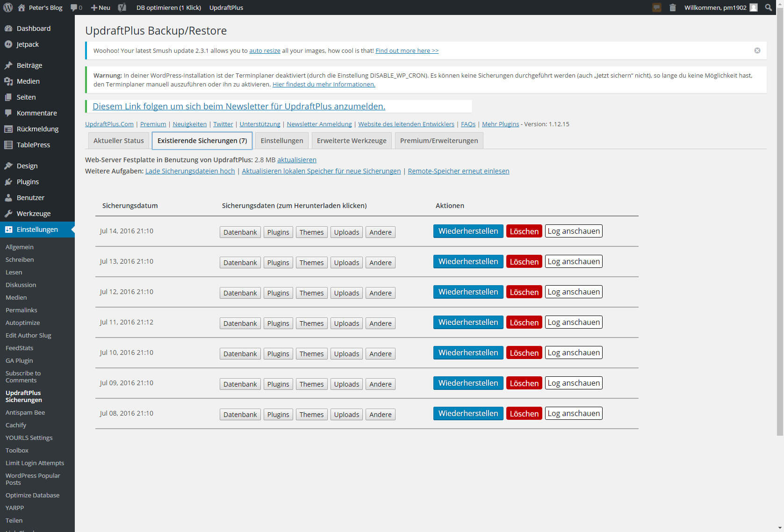Click the home icon for Peter's Blog
Viewport: 784px width, 532px height.
coord(21,7)
